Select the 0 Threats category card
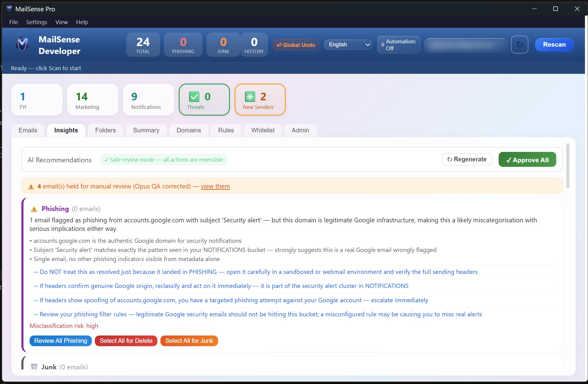Screen dimensions: 588x384 (204, 100)
